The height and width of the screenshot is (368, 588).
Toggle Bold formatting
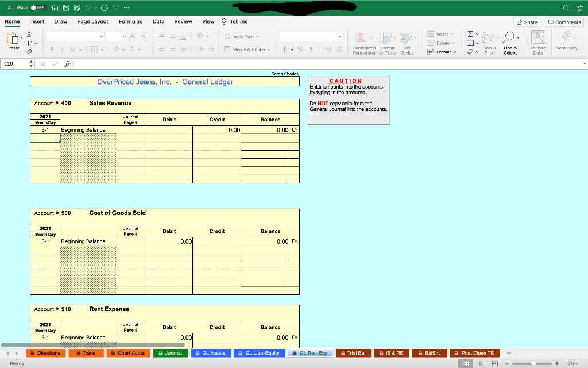coord(52,49)
